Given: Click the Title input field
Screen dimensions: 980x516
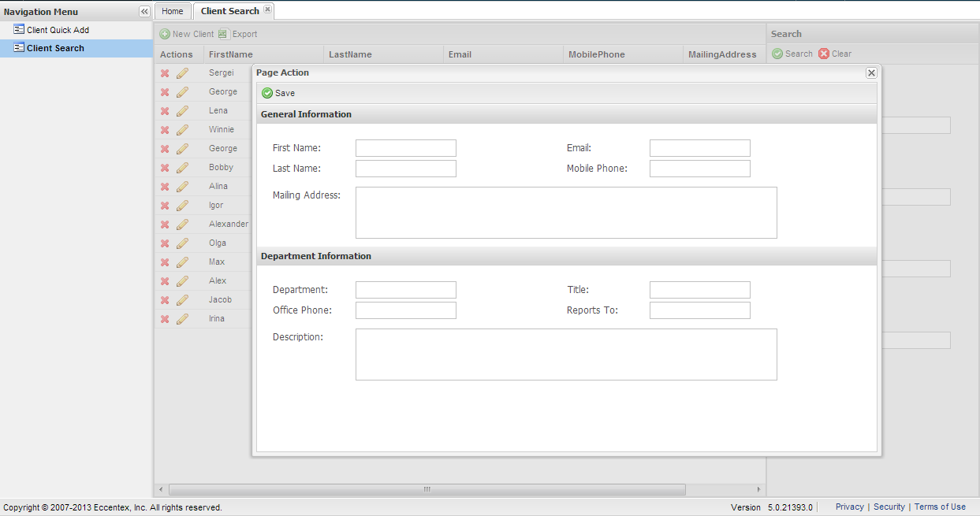Looking at the screenshot, I should pos(700,290).
